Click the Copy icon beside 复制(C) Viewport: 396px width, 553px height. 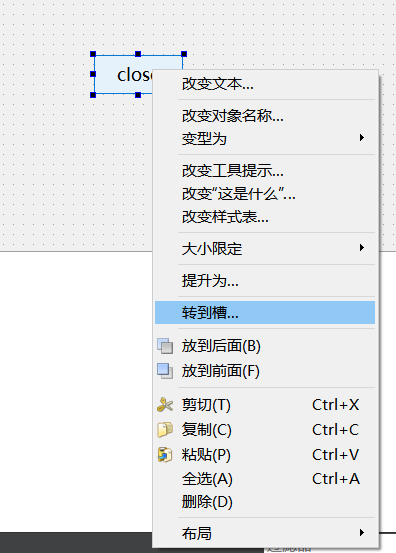165,430
